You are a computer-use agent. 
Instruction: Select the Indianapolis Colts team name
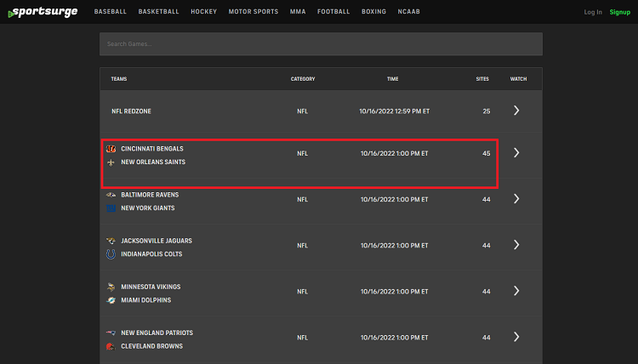[x=151, y=254]
